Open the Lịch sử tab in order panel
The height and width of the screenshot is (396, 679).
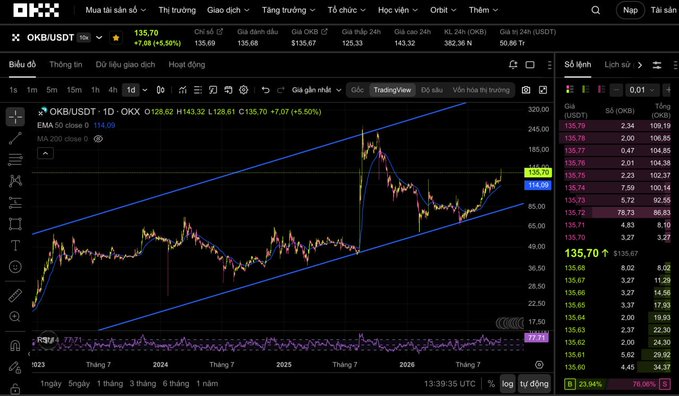coord(618,65)
